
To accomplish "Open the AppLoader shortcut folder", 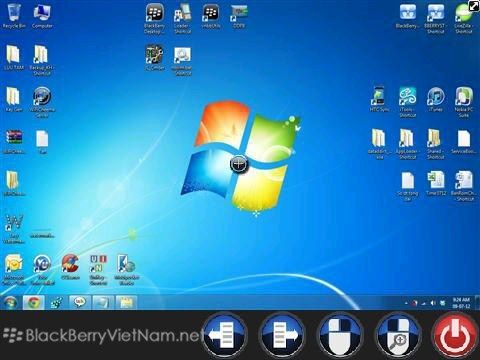I will [x=407, y=143].
